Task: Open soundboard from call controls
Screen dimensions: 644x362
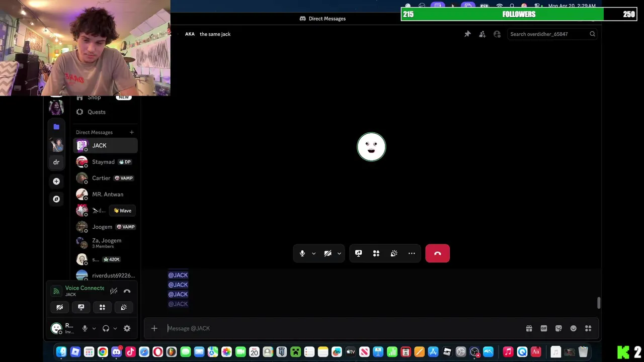Action: 394,253
